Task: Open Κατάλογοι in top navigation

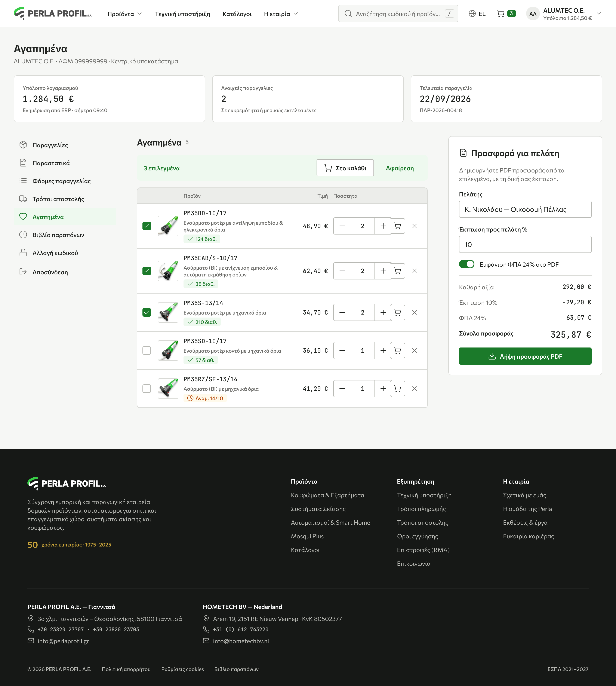Action: click(237, 14)
